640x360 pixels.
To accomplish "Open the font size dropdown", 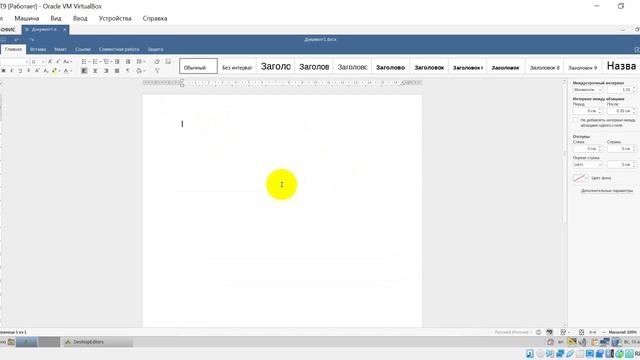I will [x=38, y=62].
